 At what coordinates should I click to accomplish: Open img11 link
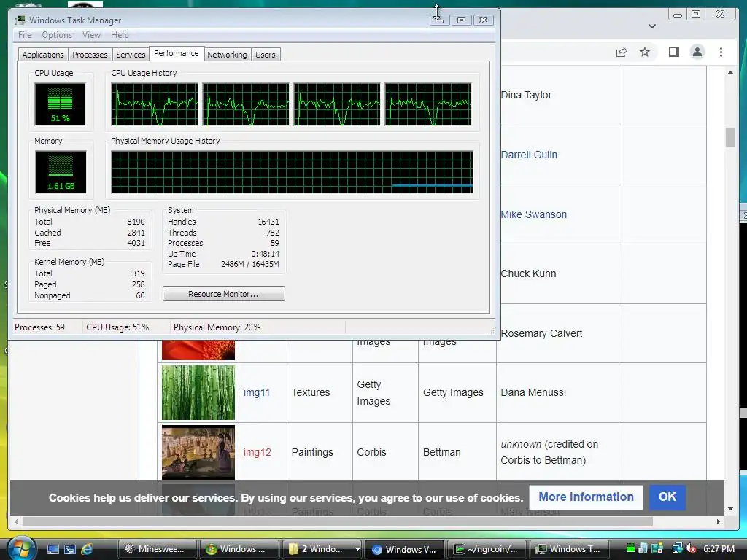[256, 392]
